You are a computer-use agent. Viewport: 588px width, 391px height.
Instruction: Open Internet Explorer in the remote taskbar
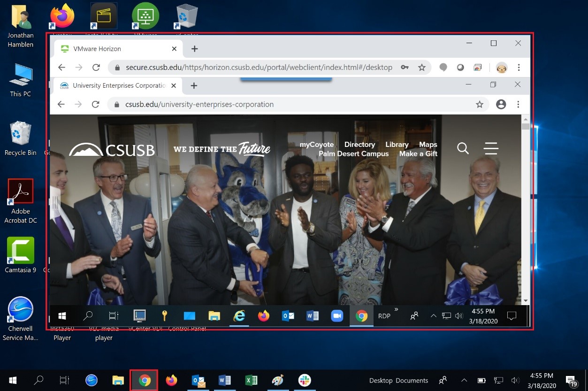[x=239, y=316]
